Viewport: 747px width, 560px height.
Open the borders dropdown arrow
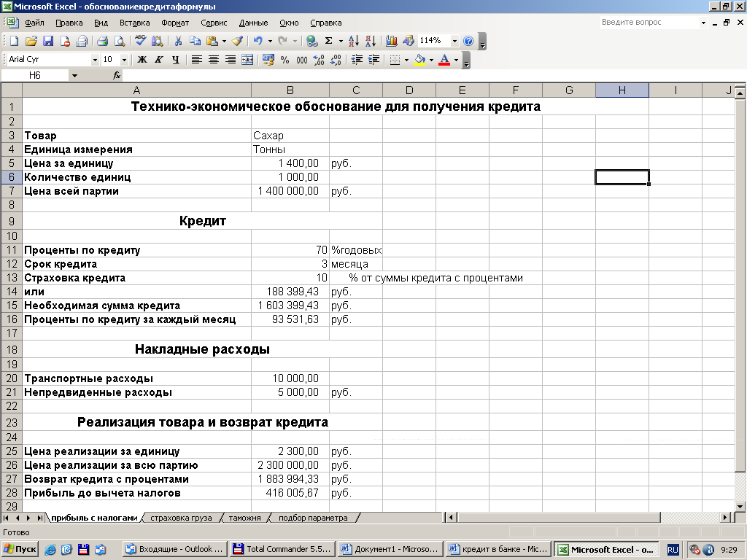coord(406,60)
